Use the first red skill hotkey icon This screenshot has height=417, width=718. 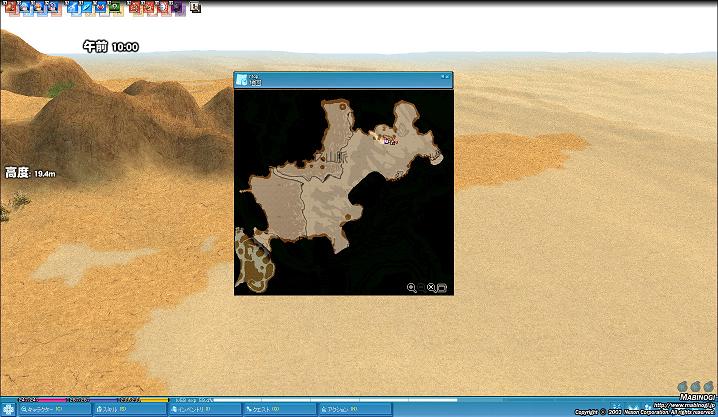click(11, 7)
